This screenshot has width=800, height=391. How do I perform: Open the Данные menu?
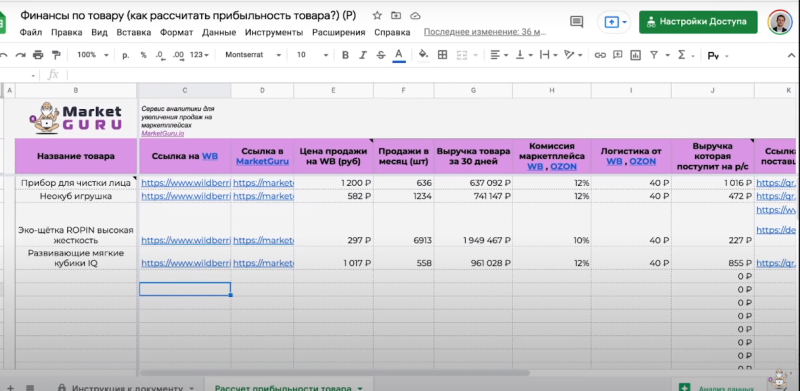point(219,33)
